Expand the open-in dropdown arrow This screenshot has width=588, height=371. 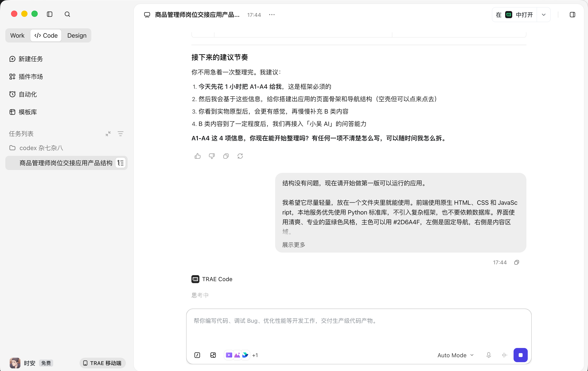(543, 15)
